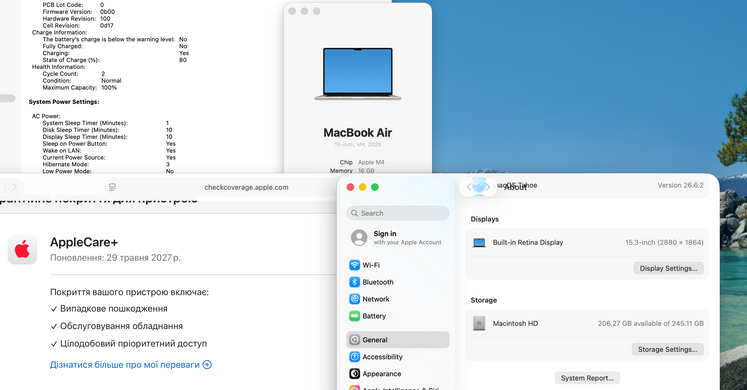The height and width of the screenshot is (390, 747).
Task: Open Storage Settings
Action: 667,349
